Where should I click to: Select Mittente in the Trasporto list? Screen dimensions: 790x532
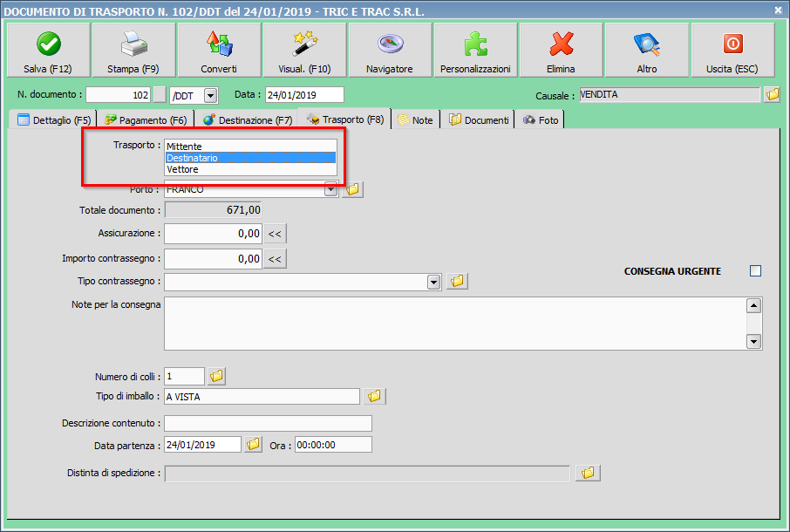250,147
